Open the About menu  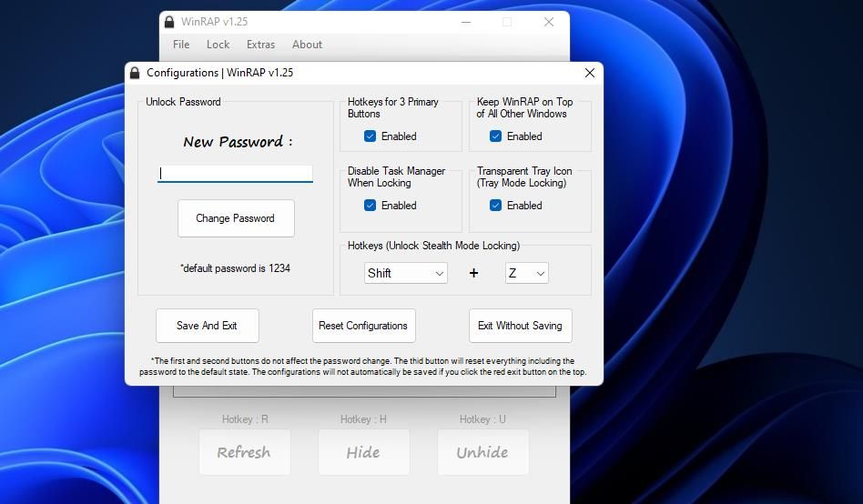point(307,45)
